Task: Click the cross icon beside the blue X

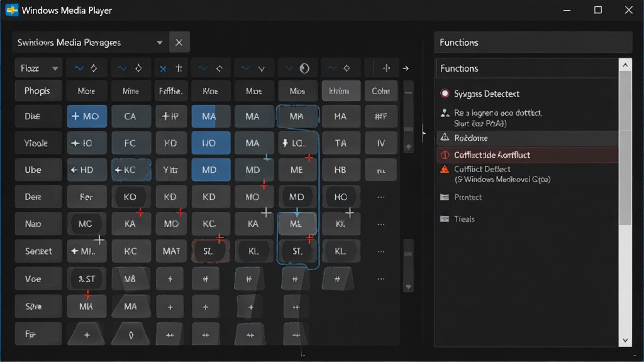Action: point(179,68)
